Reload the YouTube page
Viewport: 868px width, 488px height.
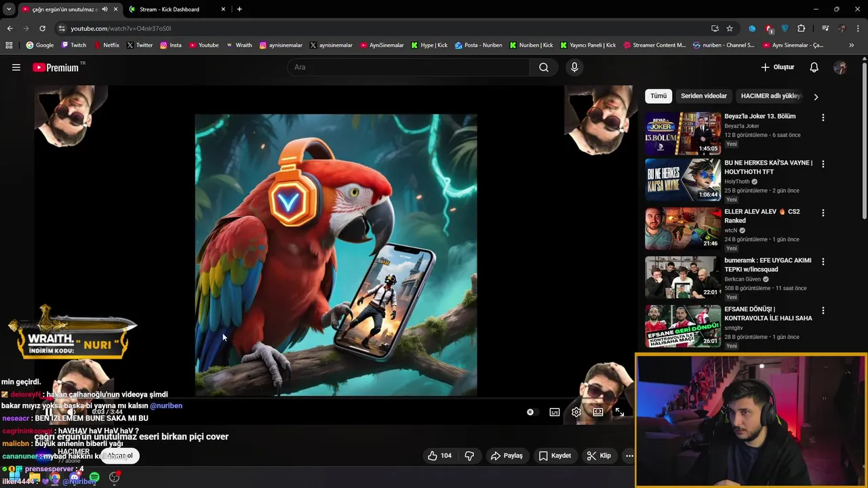tap(42, 28)
